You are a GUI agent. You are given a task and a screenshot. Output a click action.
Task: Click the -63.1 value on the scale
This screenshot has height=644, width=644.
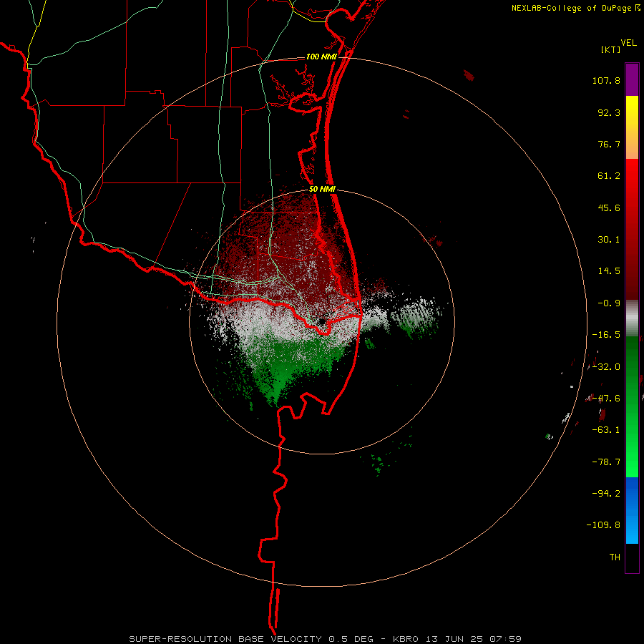pos(606,430)
